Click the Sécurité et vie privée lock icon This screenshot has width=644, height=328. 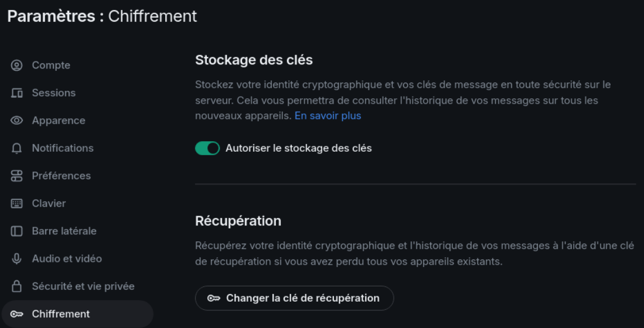coord(16,286)
